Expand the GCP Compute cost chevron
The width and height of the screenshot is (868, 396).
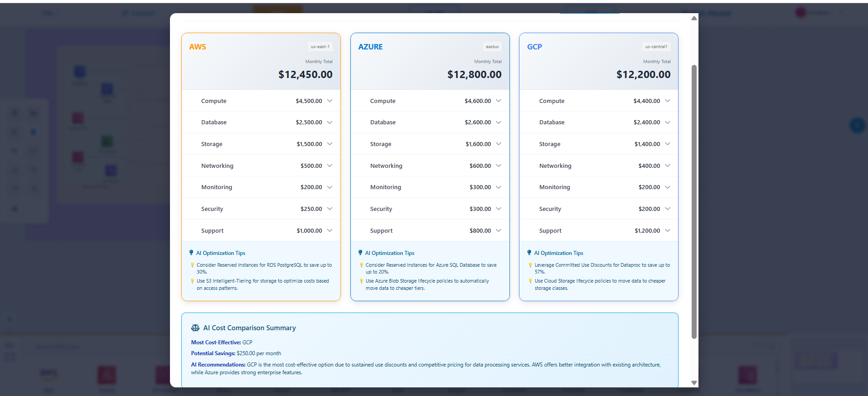click(x=668, y=101)
